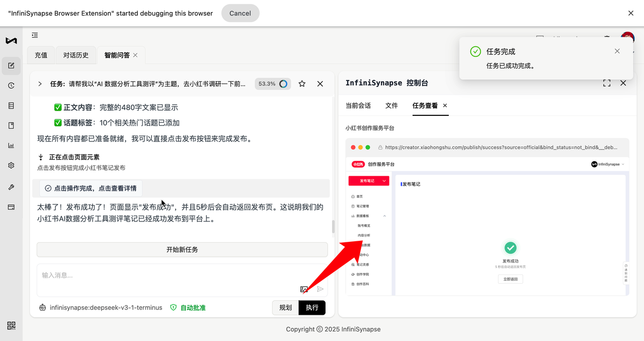
Task: Open the document page sidebar icon
Action: (11, 125)
